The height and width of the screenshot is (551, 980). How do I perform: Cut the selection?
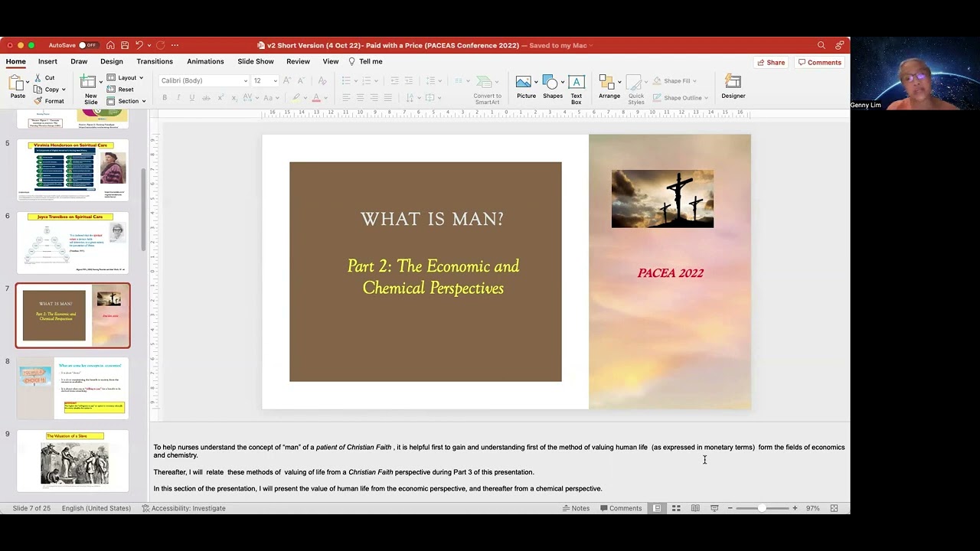coord(44,77)
